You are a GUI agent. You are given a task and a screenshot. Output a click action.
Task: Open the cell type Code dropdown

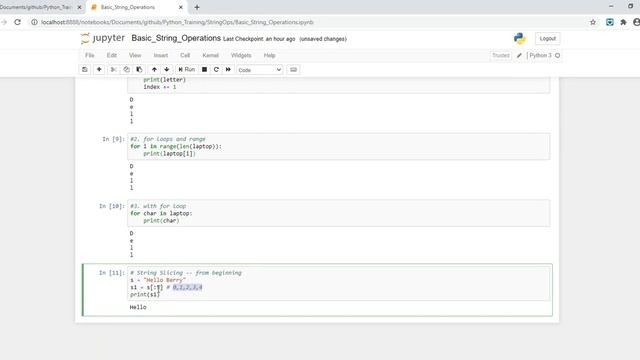pyautogui.click(x=260, y=70)
